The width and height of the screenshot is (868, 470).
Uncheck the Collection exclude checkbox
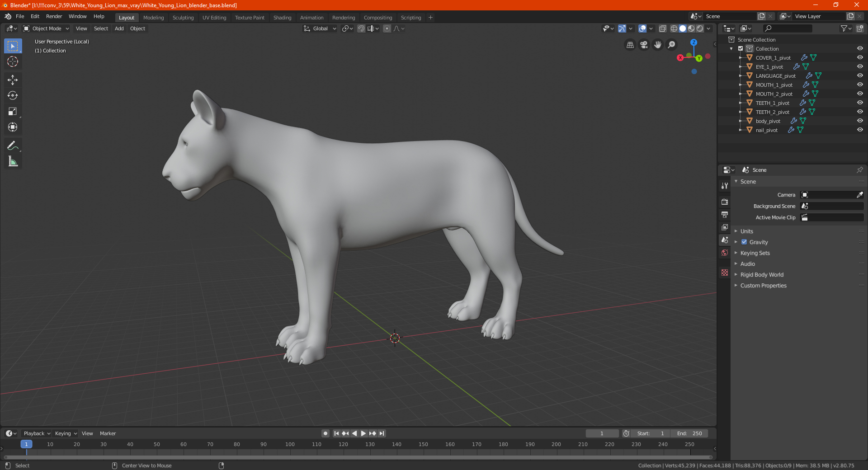point(741,49)
